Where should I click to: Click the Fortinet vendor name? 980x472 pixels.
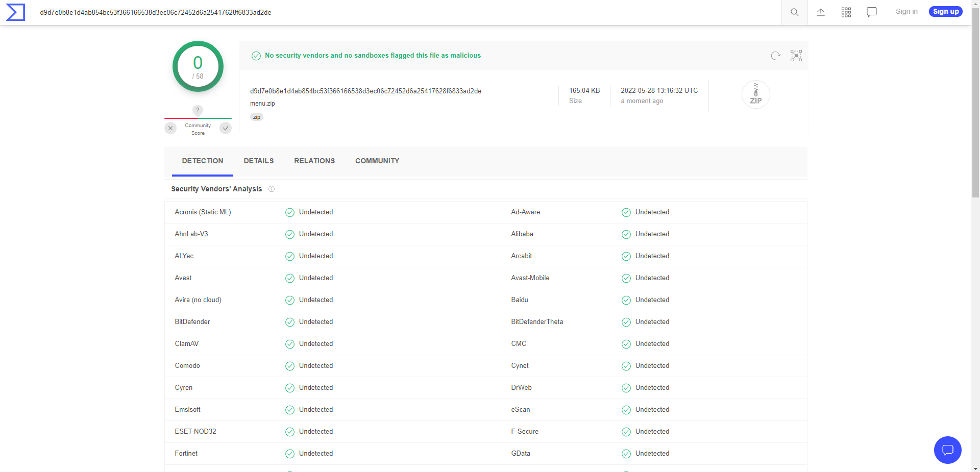186,454
